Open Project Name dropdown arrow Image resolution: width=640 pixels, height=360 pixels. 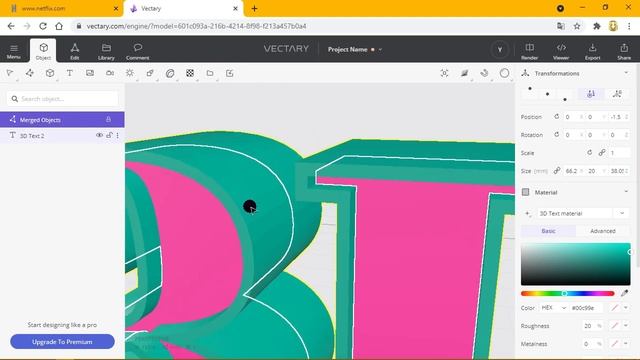[380, 49]
